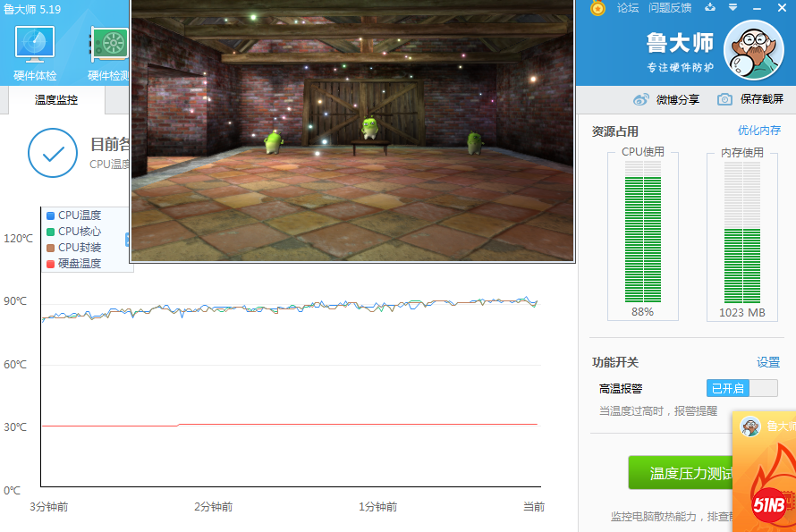Click the 当前 time axis label
The image size is (796, 532).
pyautogui.click(x=534, y=507)
